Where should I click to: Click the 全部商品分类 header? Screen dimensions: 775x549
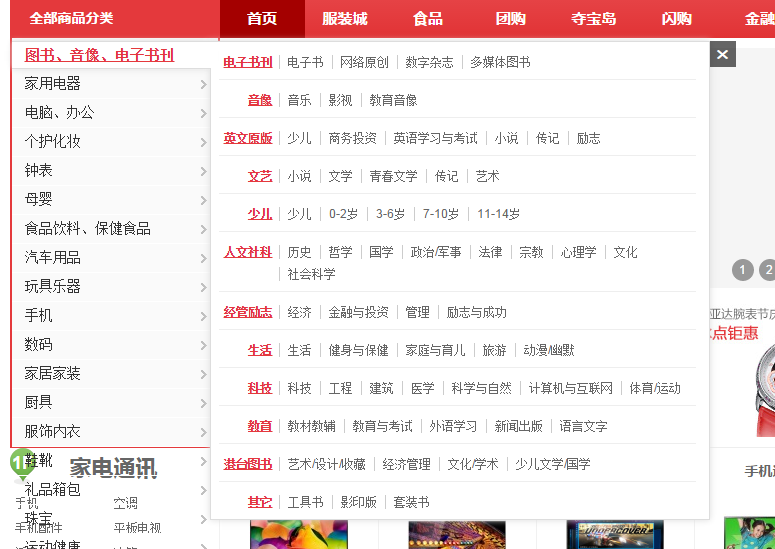click(72, 18)
